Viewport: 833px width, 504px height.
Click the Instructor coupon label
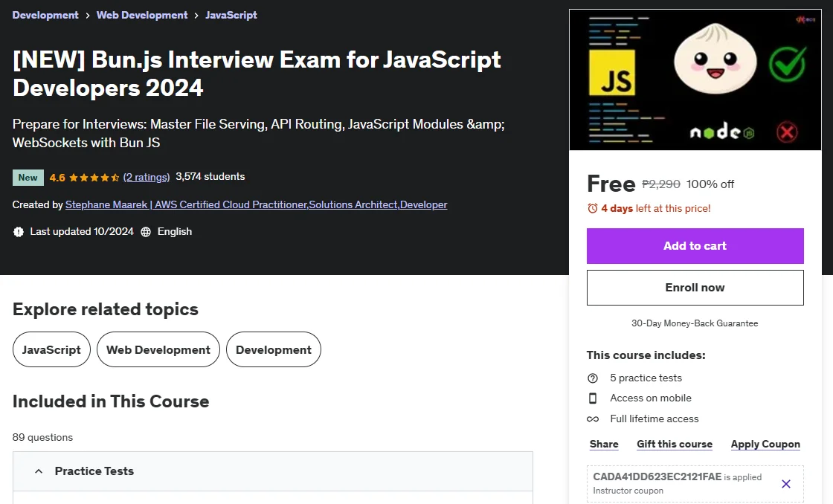pyautogui.click(x=628, y=491)
